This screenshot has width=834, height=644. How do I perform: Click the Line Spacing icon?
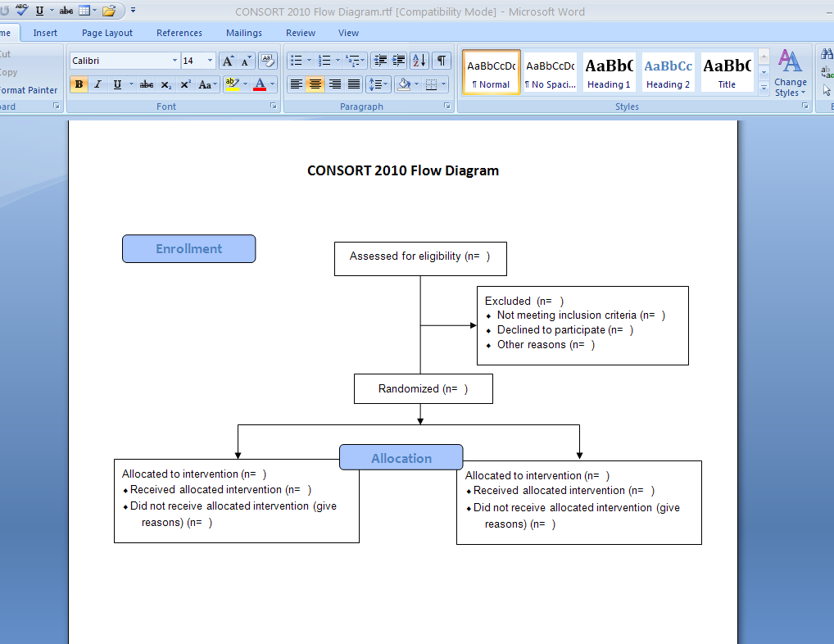(x=378, y=84)
